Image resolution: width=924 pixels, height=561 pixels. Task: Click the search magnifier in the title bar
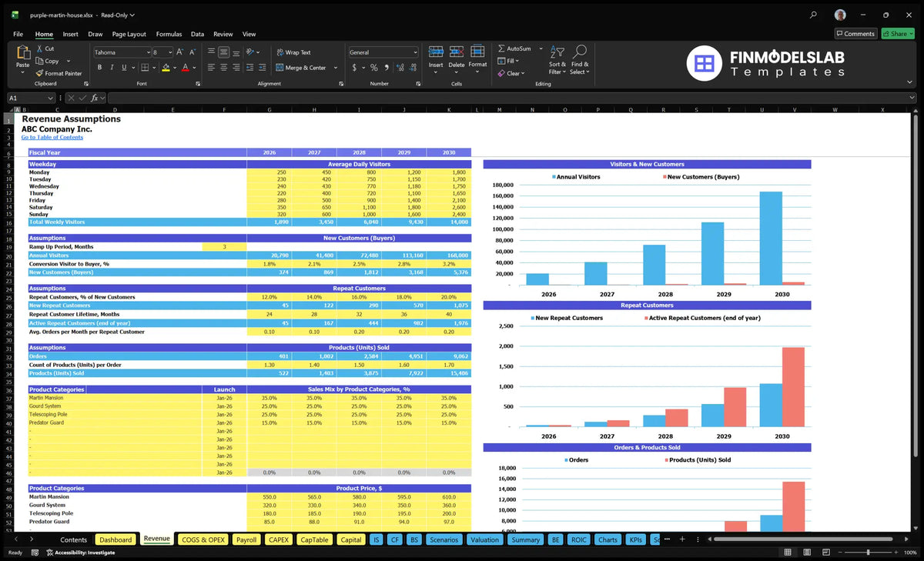point(813,15)
